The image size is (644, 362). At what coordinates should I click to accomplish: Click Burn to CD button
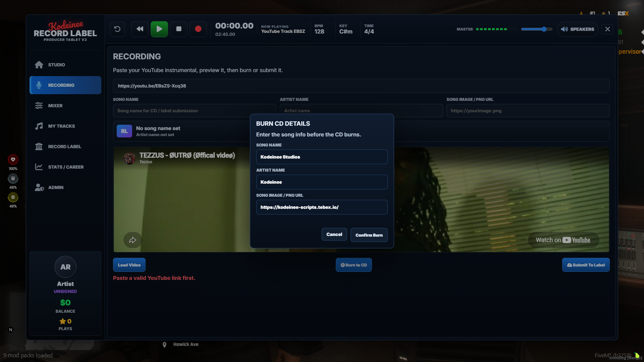click(354, 265)
